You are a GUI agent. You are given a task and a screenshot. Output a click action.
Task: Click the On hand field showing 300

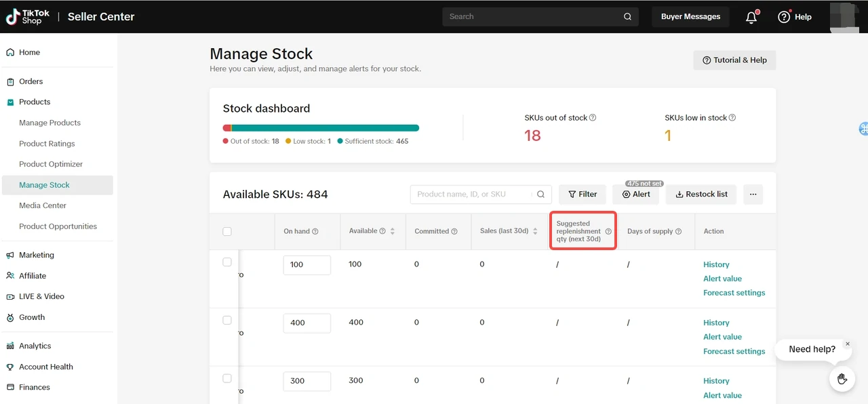(x=307, y=381)
